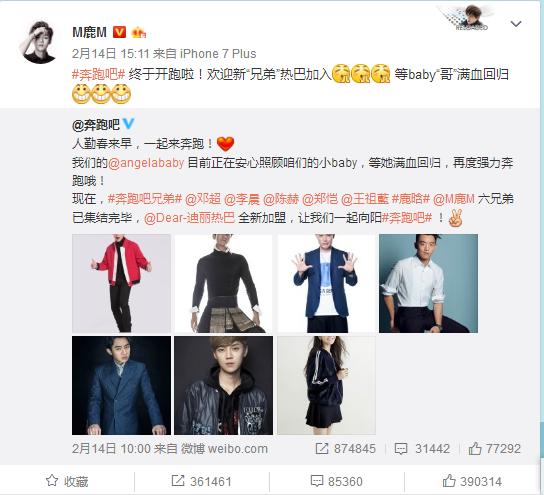Open the @奔跑吧 account link
This screenshot has height=495, width=544.
click(x=96, y=125)
